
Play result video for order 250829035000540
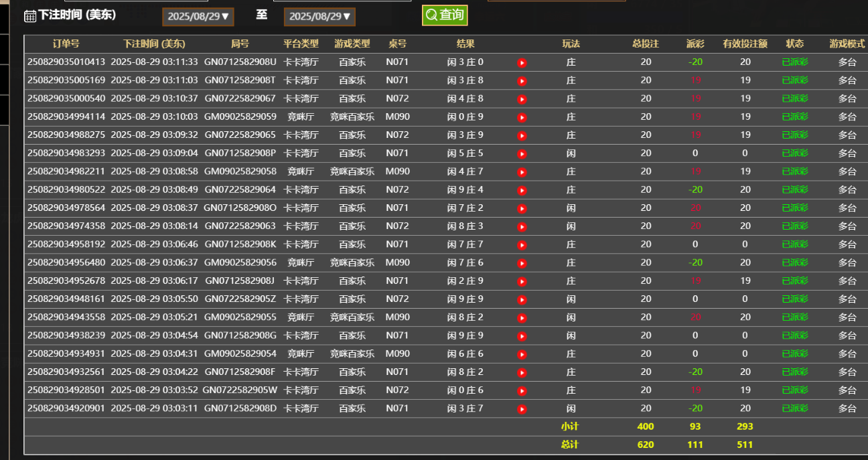[522, 98]
